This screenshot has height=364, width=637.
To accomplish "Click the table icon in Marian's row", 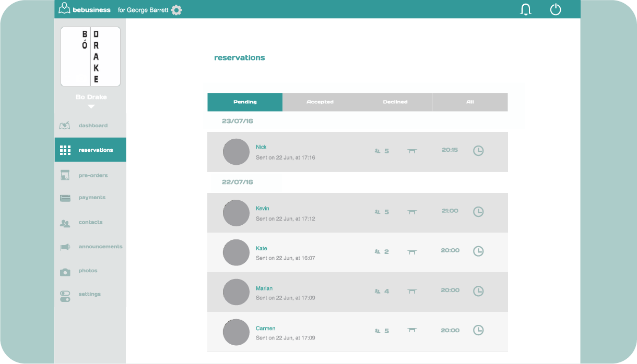I will pyautogui.click(x=412, y=292).
